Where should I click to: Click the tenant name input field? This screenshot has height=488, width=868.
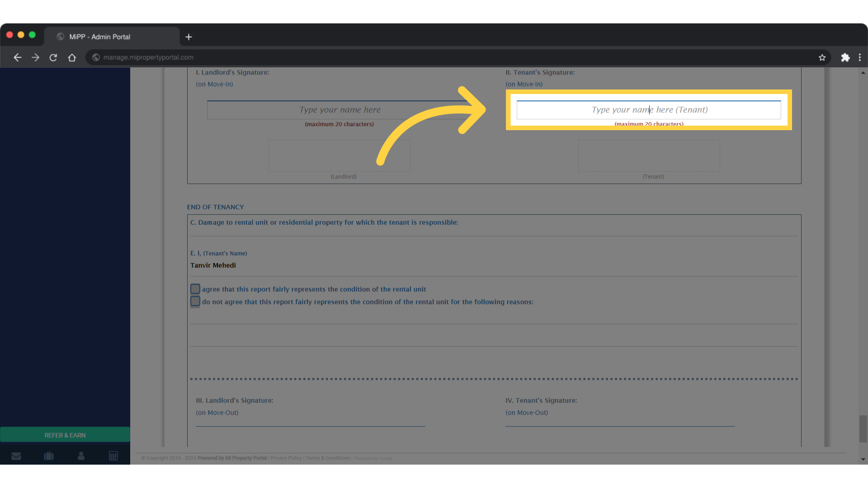pos(649,110)
